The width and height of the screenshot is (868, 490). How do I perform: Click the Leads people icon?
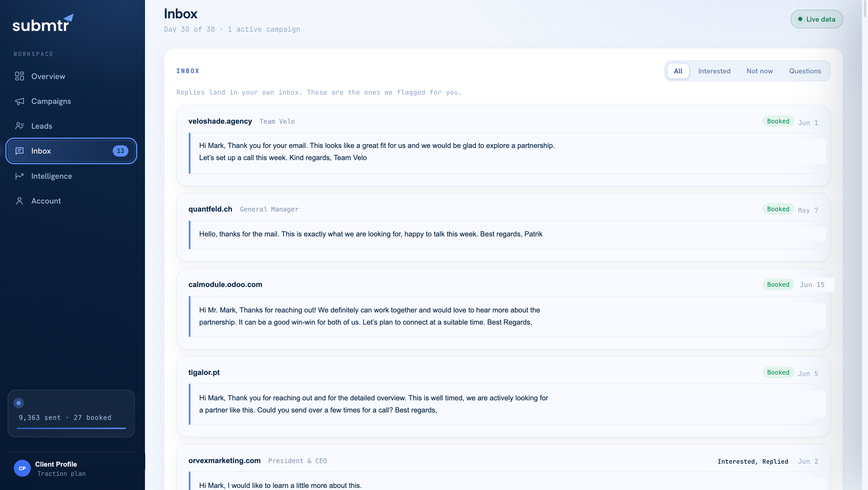20,126
